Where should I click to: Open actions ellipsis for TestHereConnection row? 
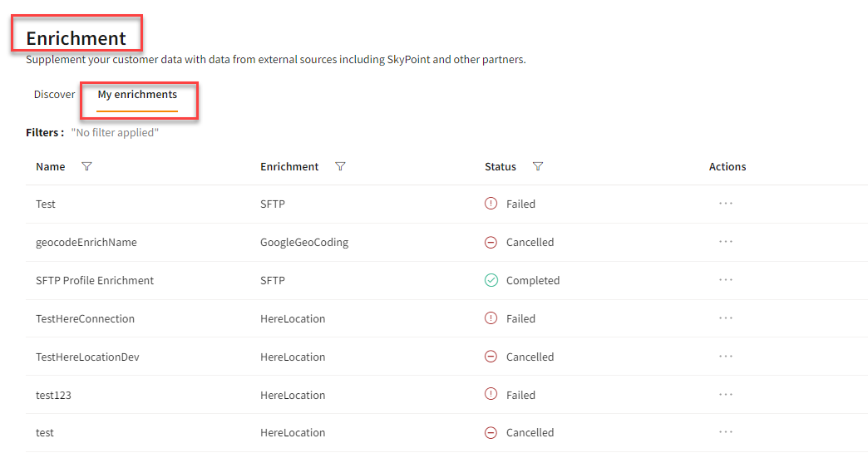pos(726,318)
